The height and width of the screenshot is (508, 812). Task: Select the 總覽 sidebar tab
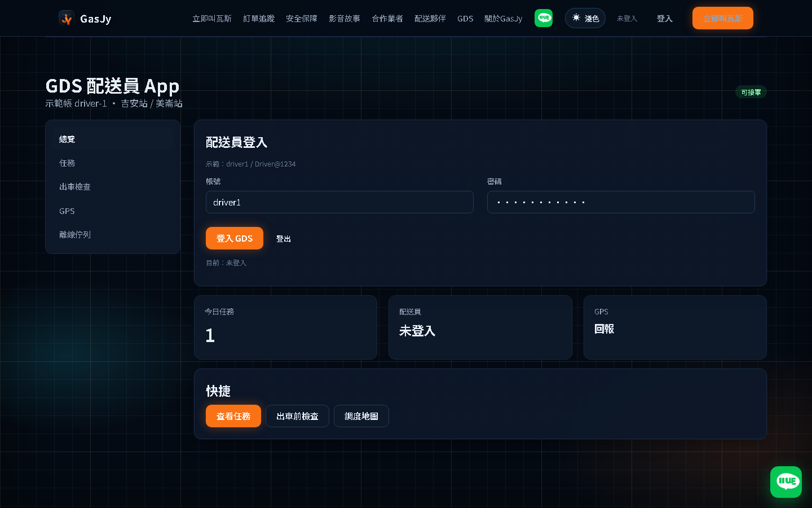(x=113, y=139)
